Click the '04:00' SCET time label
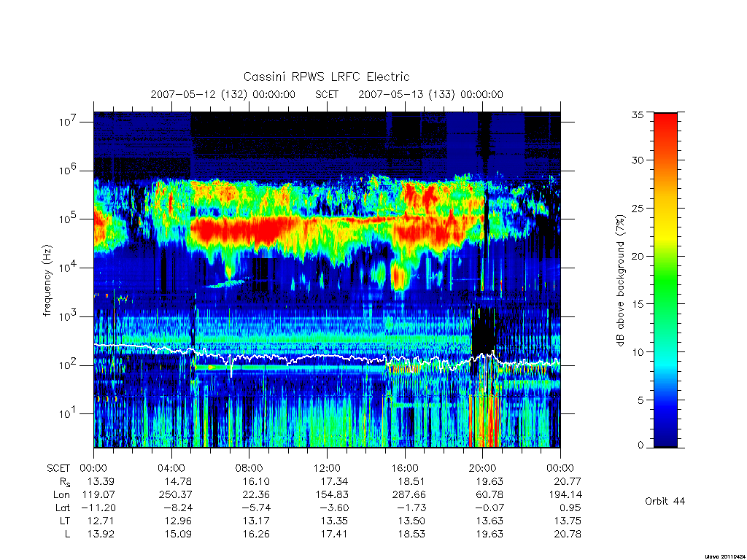This screenshot has width=747, height=560. point(171,468)
